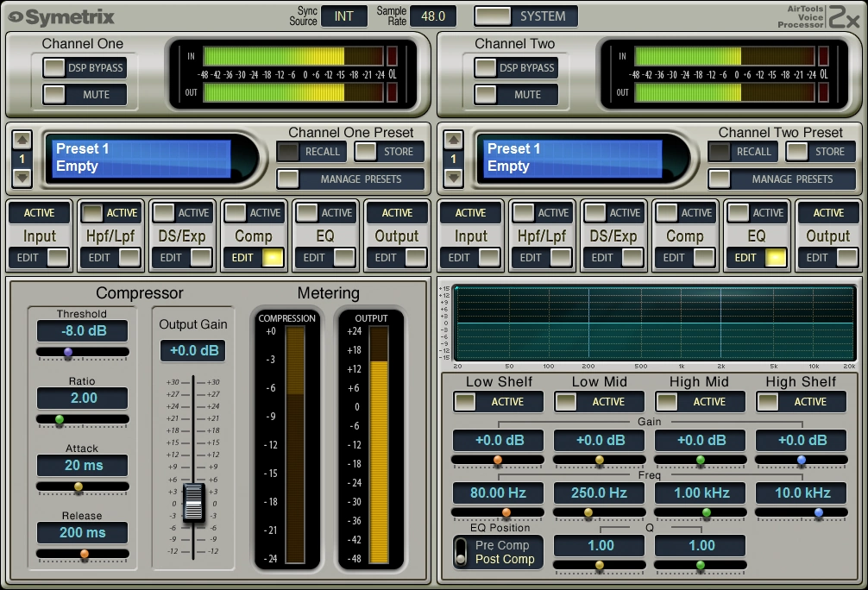The width and height of the screenshot is (868, 590).
Task: Click the Low Mid Q slider knob
Action: coord(600,565)
